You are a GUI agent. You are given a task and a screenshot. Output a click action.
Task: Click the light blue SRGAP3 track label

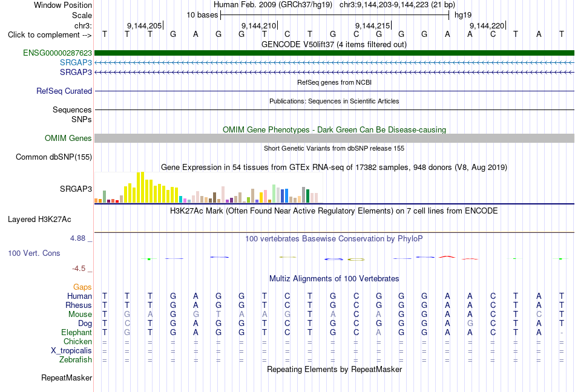pyautogui.click(x=76, y=63)
